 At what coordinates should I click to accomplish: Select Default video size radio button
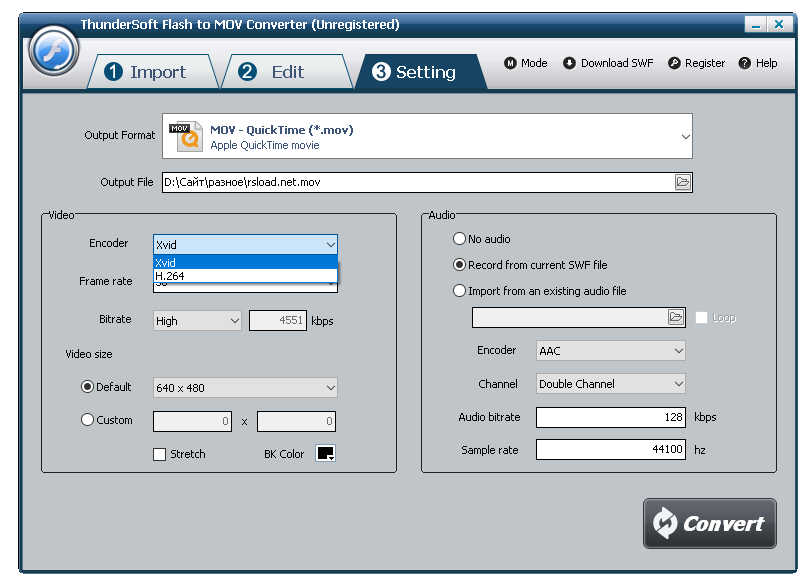(87, 387)
